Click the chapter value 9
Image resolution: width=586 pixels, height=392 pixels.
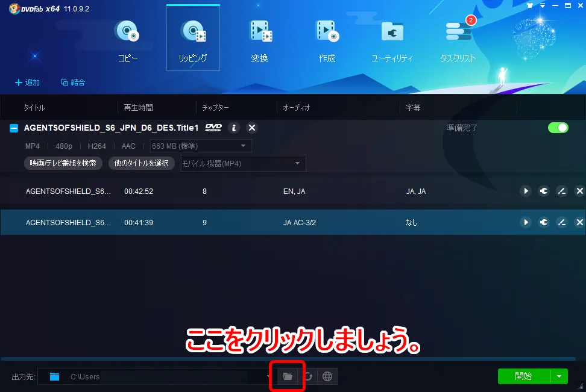(204, 223)
